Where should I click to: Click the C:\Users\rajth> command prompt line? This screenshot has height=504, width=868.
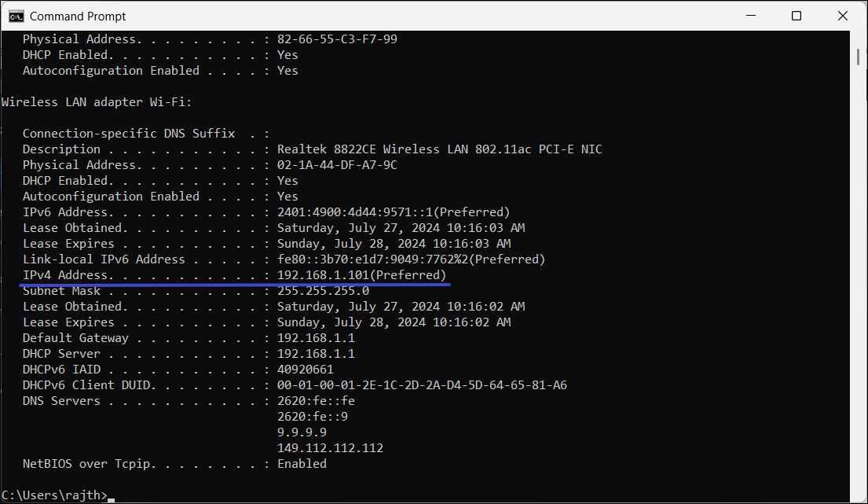54,494
